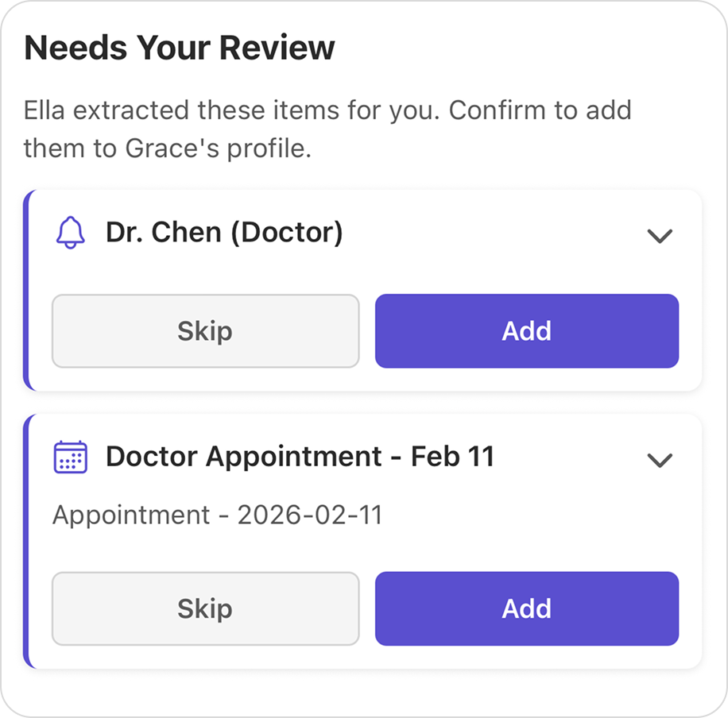Click the purple accent bar on appointment card
Image resolution: width=728 pixels, height=718 pixels.
click(28, 540)
